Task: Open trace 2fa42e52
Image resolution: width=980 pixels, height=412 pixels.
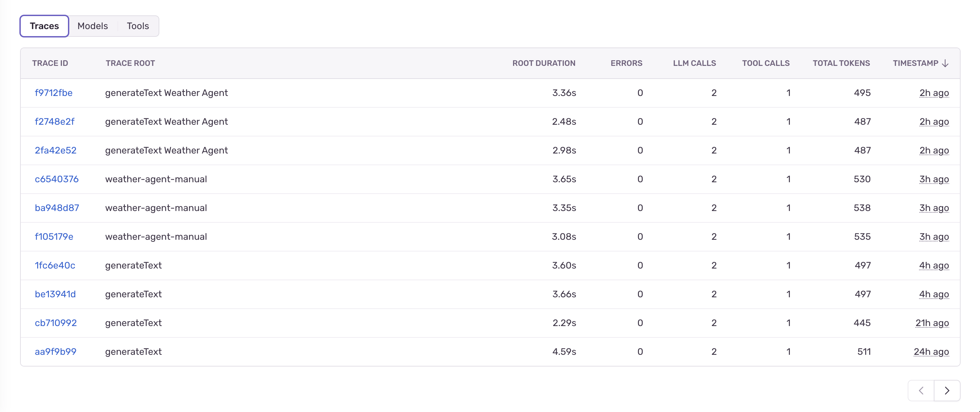Action: 56,150
